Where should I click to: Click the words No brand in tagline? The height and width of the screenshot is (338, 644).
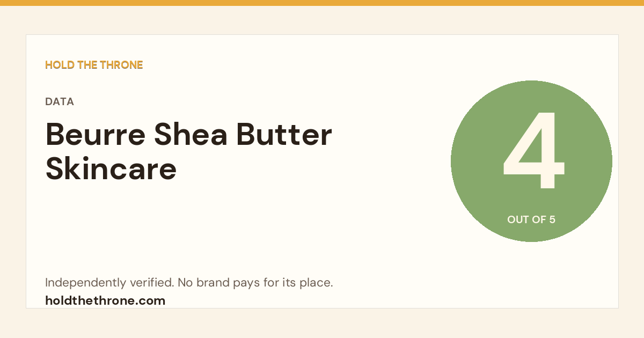203,283
